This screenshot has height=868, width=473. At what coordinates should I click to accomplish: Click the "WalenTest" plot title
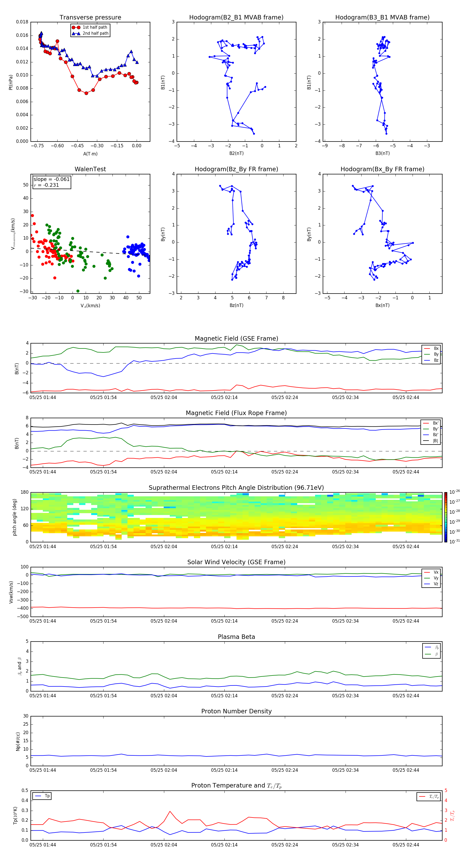click(x=90, y=169)
